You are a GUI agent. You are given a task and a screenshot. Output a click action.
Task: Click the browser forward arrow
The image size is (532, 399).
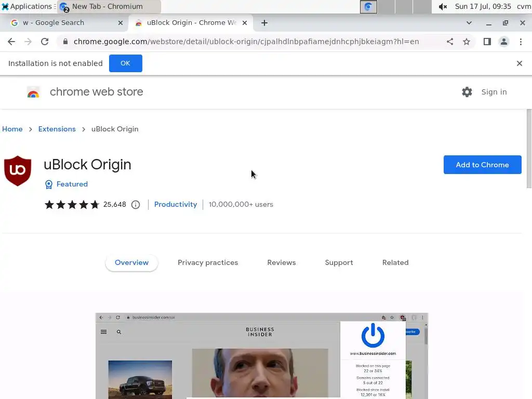tap(28, 42)
